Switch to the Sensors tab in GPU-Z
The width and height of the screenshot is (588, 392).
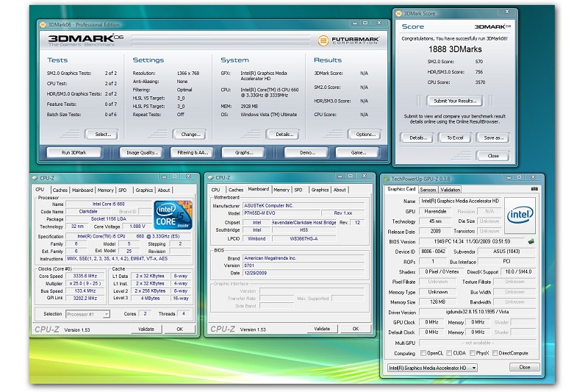click(428, 190)
